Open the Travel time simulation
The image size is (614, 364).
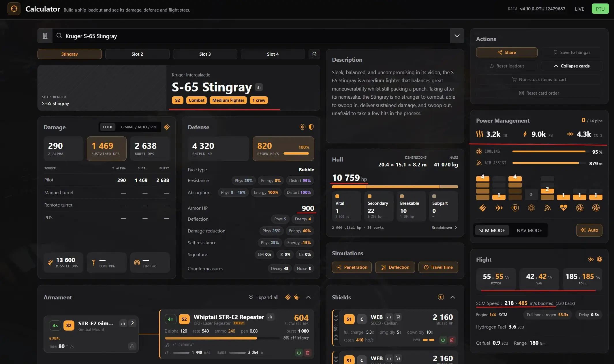[438, 267]
